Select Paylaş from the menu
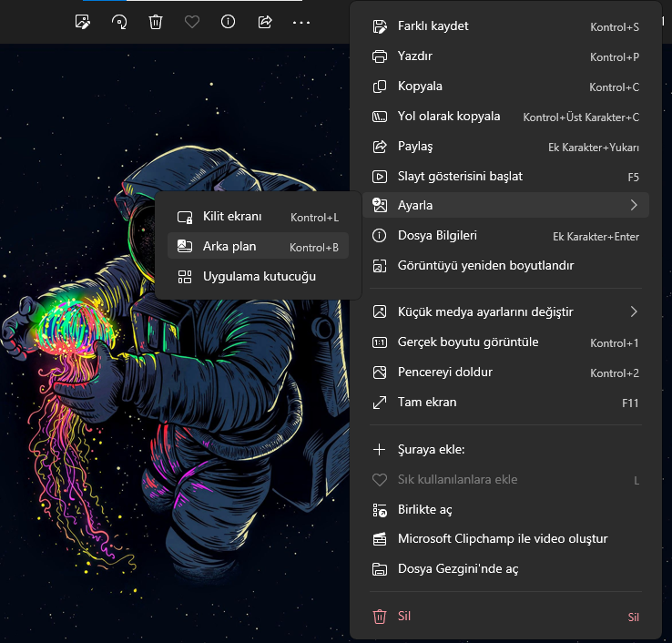The height and width of the screenshot is (643, 672). [505, 147]
